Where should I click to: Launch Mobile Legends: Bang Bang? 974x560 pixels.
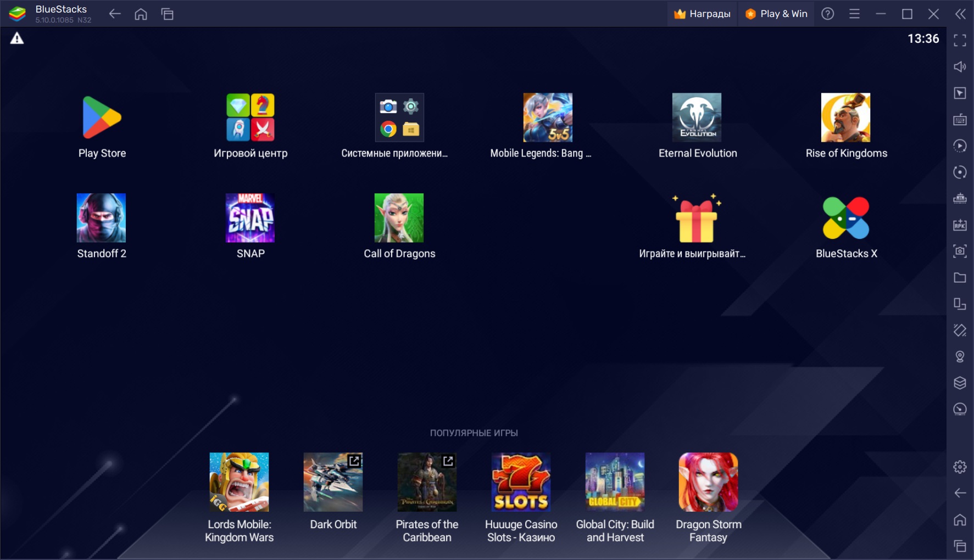[548, 117]
